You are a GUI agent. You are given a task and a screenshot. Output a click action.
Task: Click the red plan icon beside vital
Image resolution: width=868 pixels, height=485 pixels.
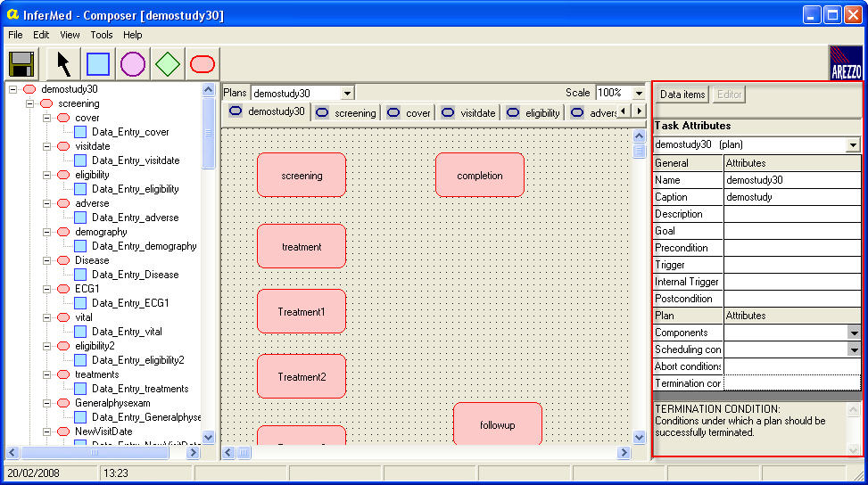click(63, 317)
